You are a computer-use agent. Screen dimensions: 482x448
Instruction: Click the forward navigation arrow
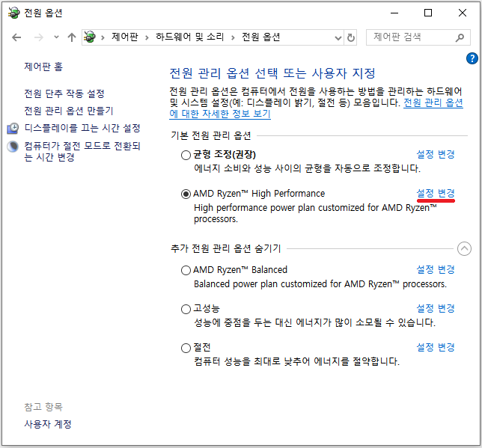[x=39, y=37]
